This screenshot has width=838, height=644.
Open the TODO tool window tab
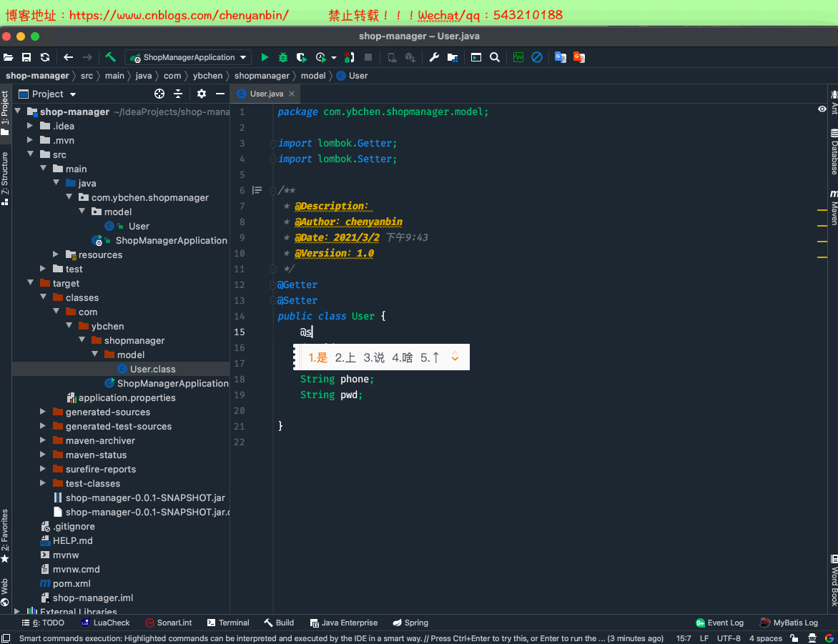click(x=43, y=623)
